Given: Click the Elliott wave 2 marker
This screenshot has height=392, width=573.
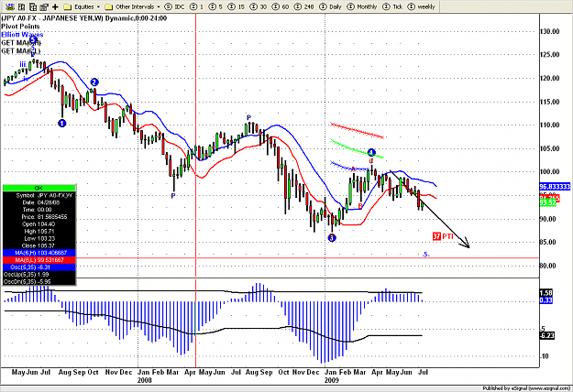Looking at the screenshot, I should click(x=94, y=82).
